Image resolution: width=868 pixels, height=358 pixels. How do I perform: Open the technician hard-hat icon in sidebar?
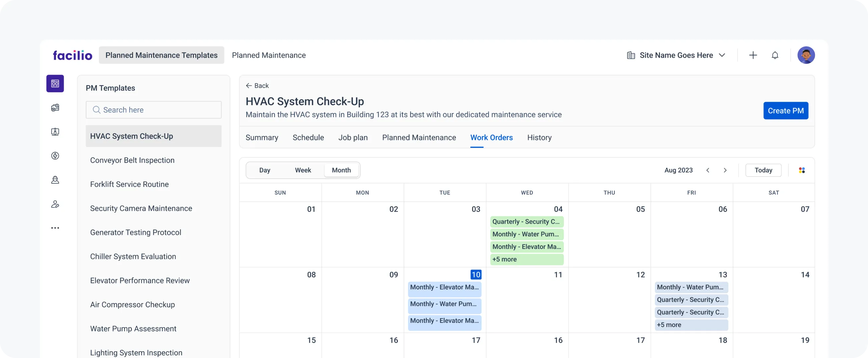pyautogui.click(x=55, y=180)
